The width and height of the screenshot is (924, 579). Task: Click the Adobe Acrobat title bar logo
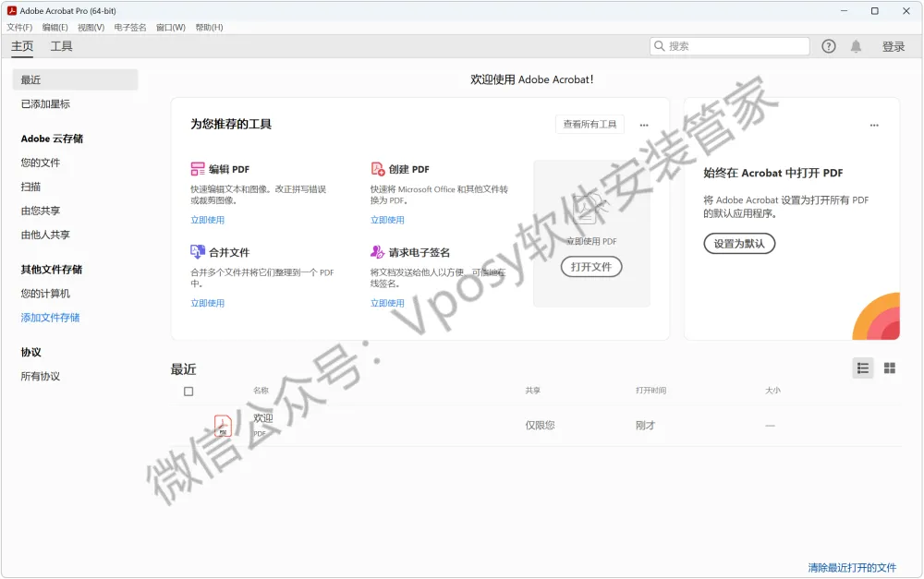click(12, 10)
